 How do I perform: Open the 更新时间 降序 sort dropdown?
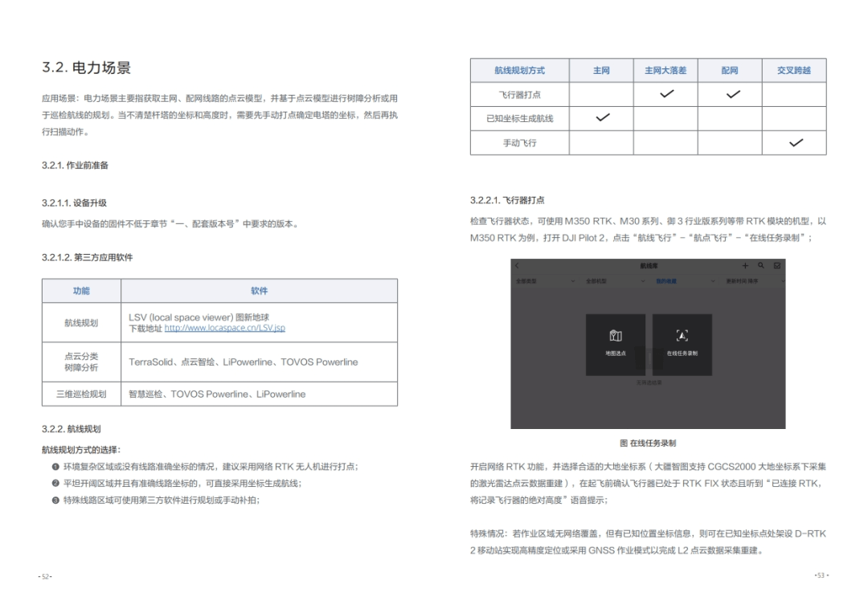click(x=755, y=281)
